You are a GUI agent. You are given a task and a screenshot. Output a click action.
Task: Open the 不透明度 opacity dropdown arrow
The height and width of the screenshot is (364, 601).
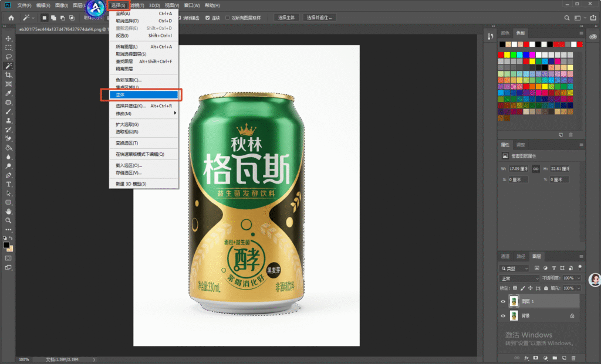point(579,278)
